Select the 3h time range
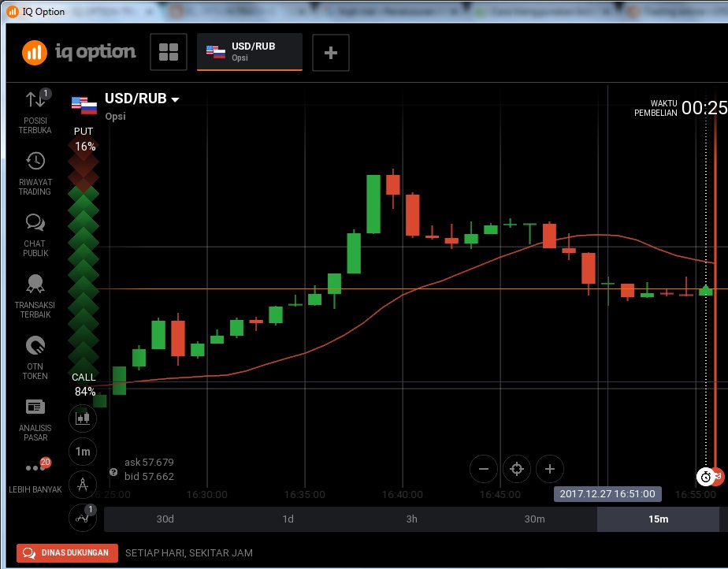Screen dimensions: 728x569 pyautogui.click(x=411, y=519)
